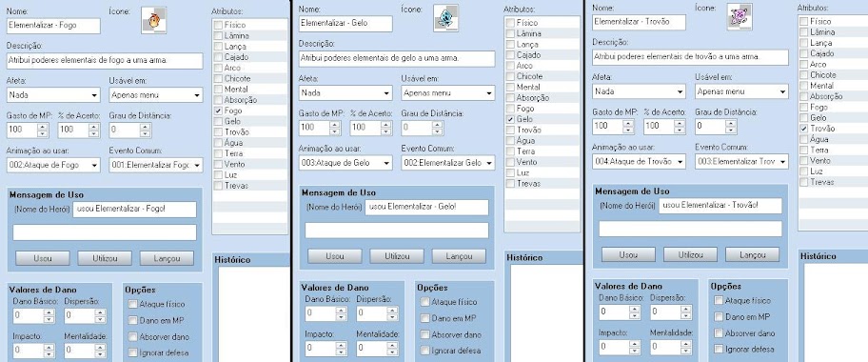Screen dimensions: 868x362
Task: Check Arco attribute in the Trovão panel
Action: click(x=804, y=65)
